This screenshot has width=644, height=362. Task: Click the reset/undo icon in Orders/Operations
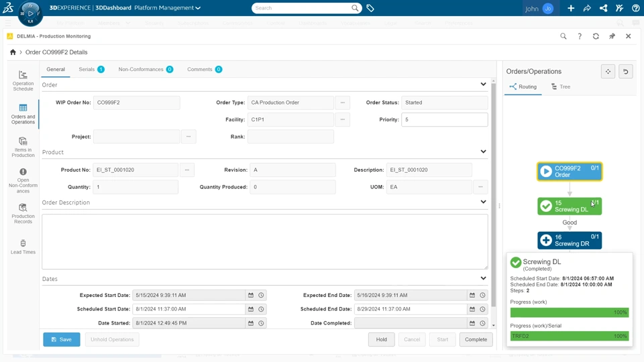tap(625, 72)
